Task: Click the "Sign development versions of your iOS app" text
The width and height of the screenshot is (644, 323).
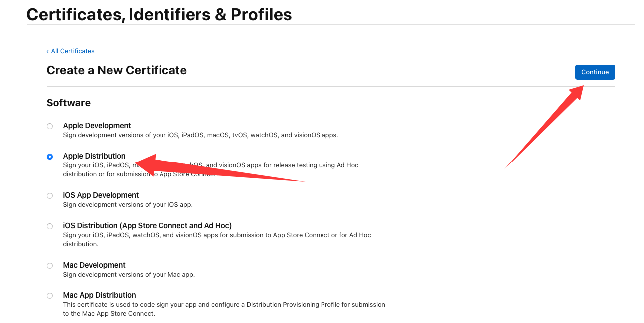Action: coord(128,205)
